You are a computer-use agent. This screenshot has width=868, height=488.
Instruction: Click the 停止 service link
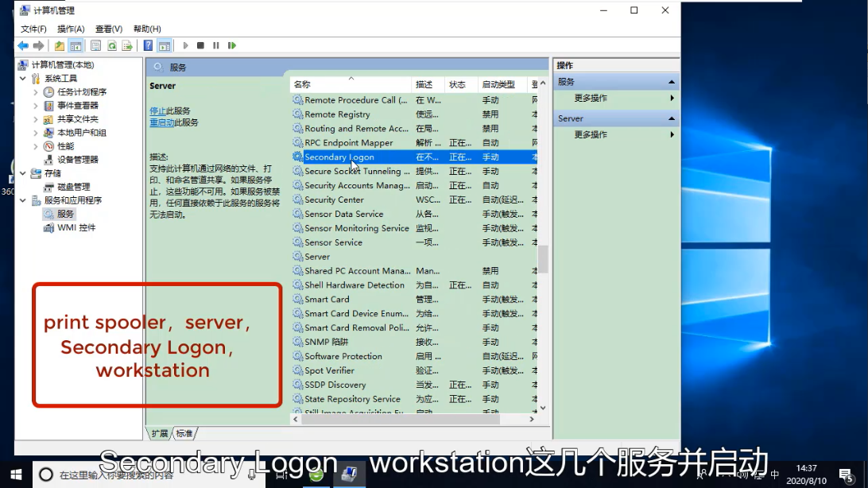click(x=157, y=111)
